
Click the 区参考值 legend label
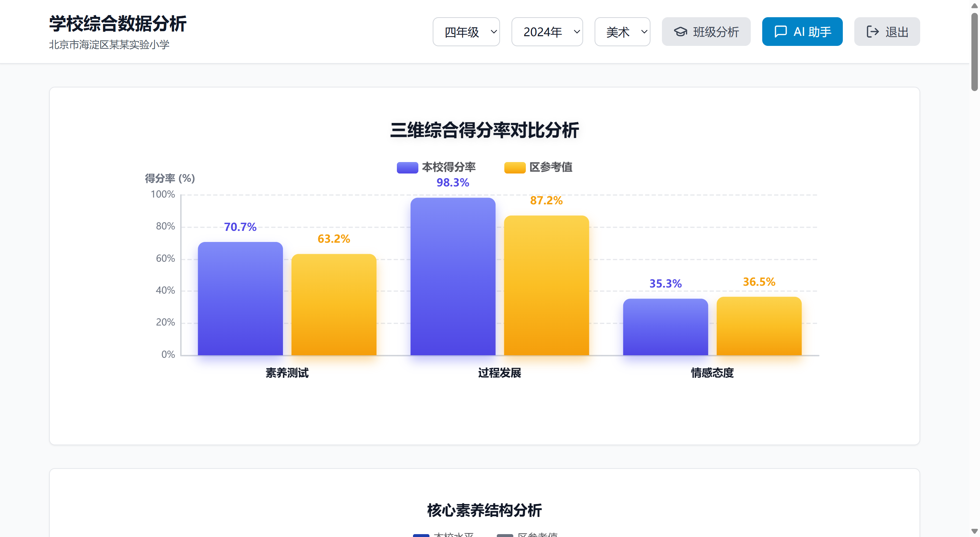point(551,167)
